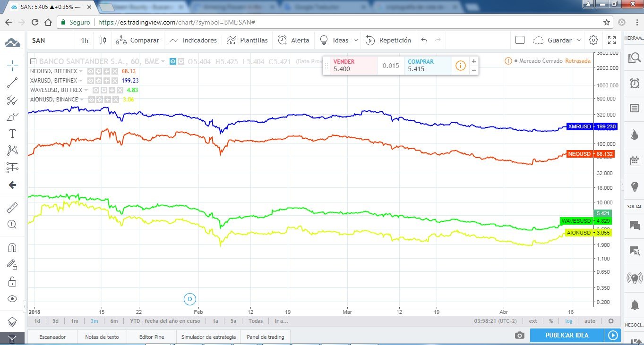Open the candlestick chart style selector
Screen dimensions: 644x345
(103, 40)
